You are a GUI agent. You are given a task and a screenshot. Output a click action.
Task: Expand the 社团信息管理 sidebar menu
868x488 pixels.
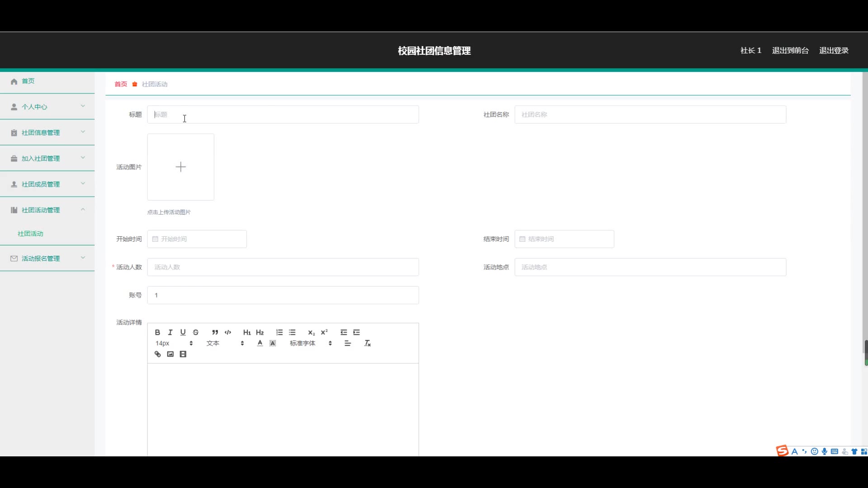pyautogui.click(x=47, y=132)
